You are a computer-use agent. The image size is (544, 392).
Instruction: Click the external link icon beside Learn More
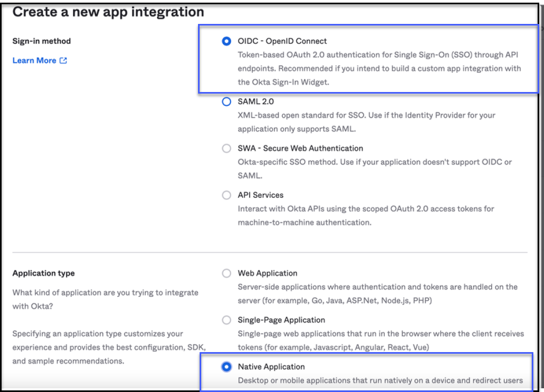coord(63,60)
